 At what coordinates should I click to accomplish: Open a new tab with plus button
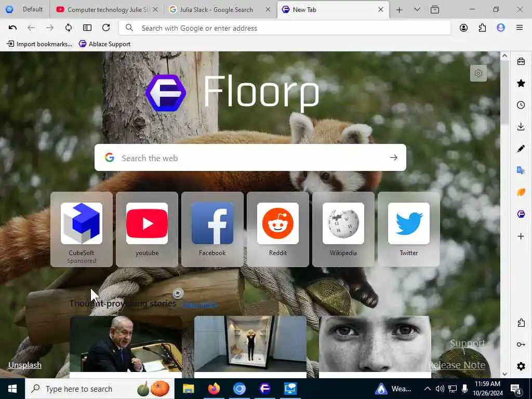400,10
